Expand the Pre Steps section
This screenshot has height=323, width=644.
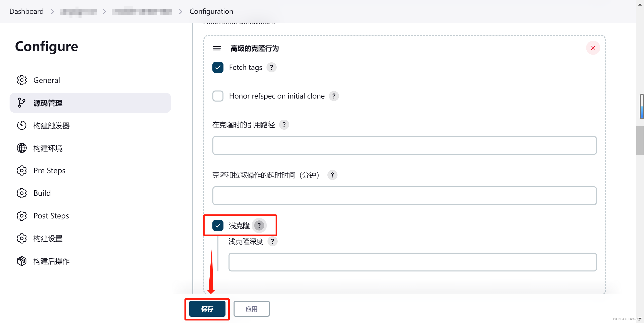click(49, 170)
